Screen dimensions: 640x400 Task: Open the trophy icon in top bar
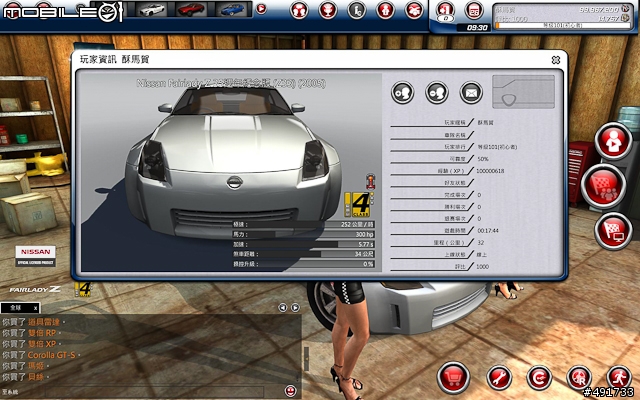click(328, 10)
